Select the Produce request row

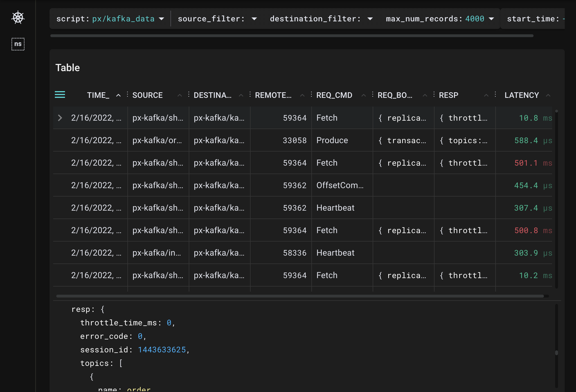tap(332, 140)
